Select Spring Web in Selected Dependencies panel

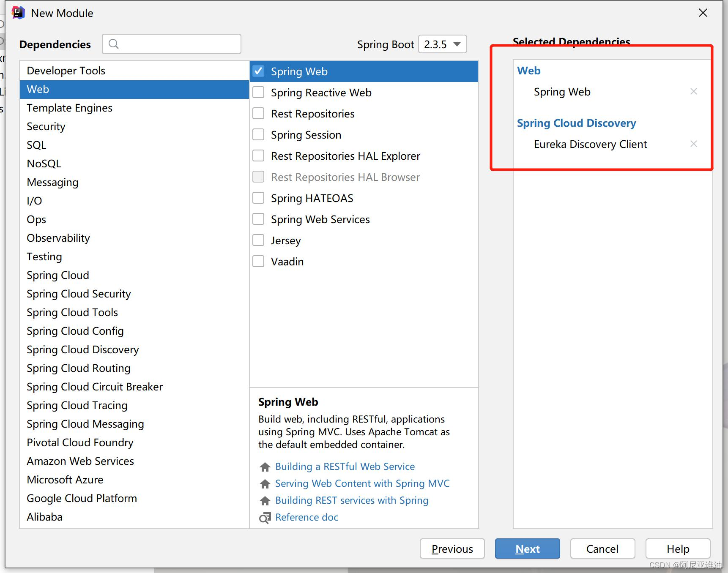[x=562, y=92]
